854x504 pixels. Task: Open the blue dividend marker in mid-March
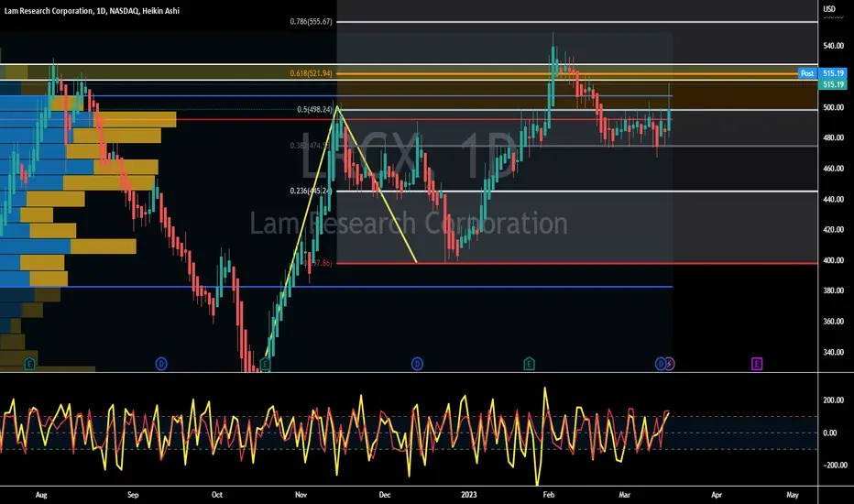click(x=660, y=364)
